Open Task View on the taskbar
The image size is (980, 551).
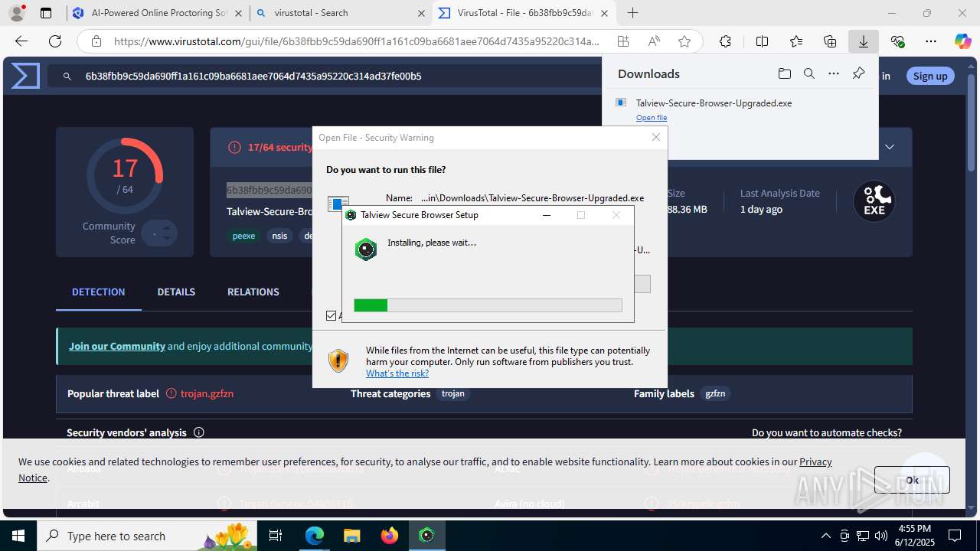click(x=276, y=536)
